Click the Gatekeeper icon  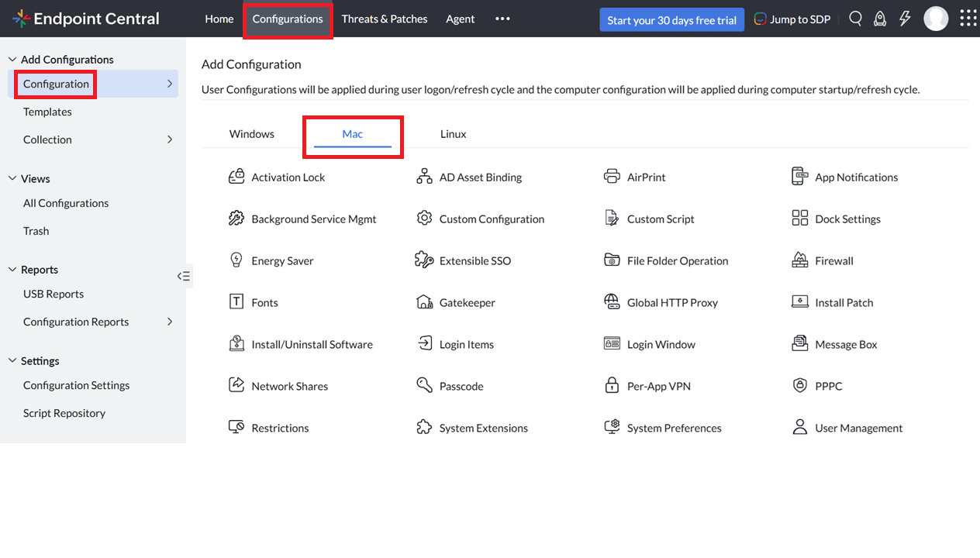click(x=424, y=302)
